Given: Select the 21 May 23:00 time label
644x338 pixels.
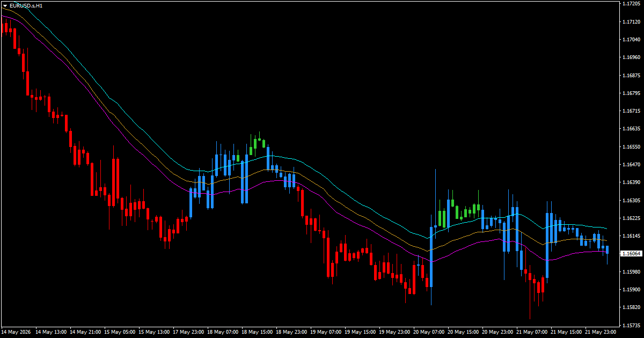Looking at the screenshot, I should click(601, 332).
